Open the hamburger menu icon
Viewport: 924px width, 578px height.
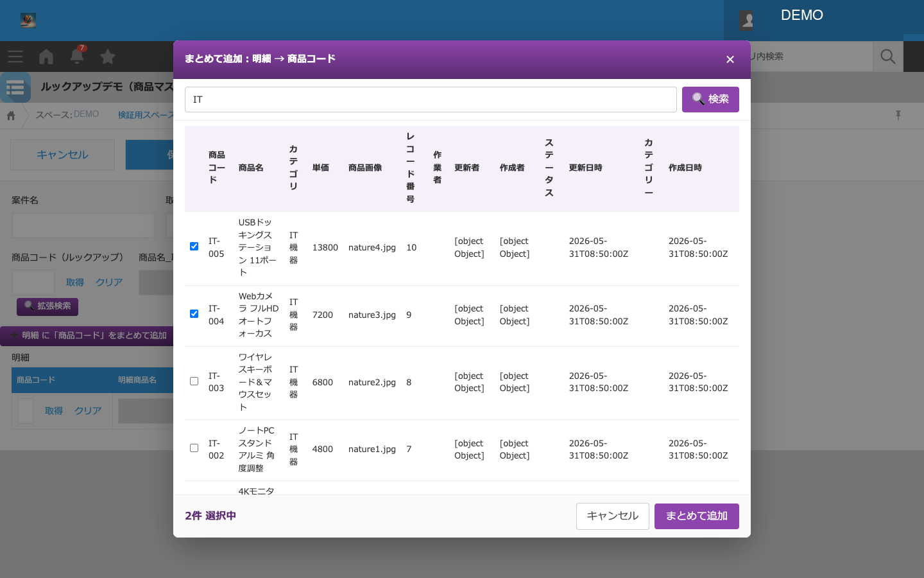point(15,57)
